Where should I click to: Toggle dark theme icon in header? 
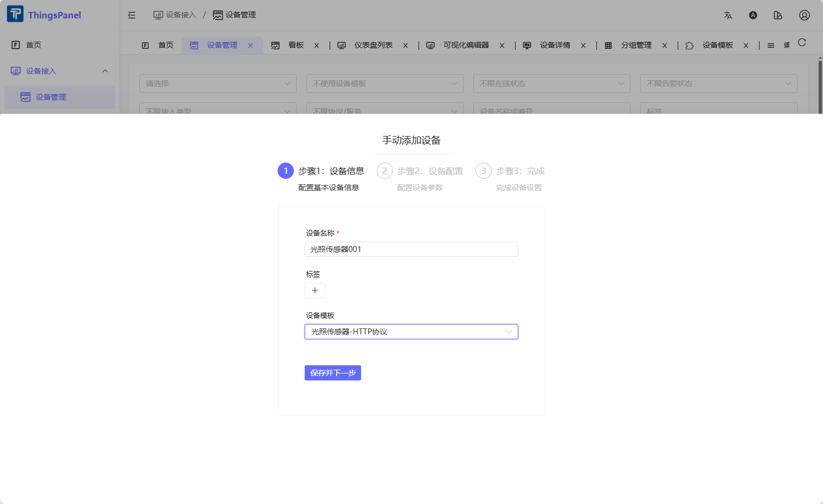(753, 15)
